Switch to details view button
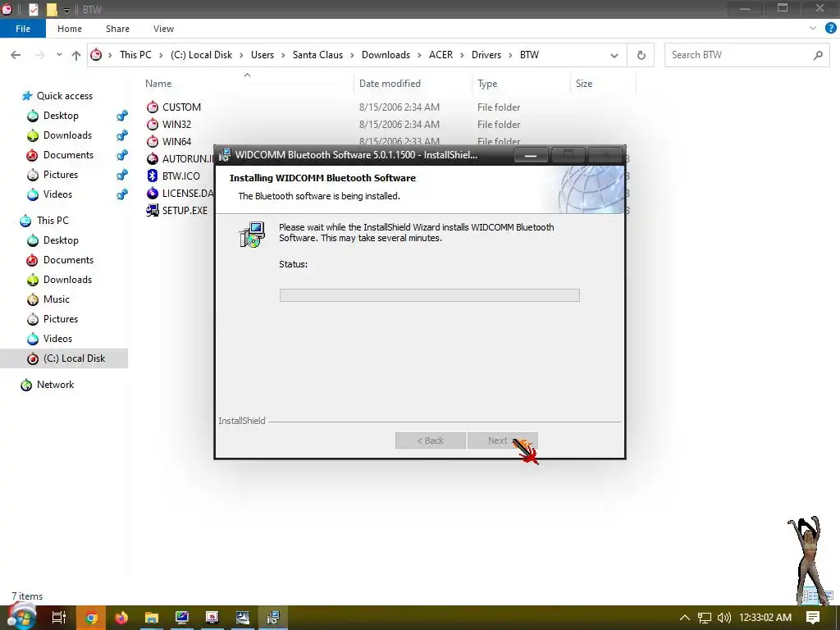 click(810, 596)
